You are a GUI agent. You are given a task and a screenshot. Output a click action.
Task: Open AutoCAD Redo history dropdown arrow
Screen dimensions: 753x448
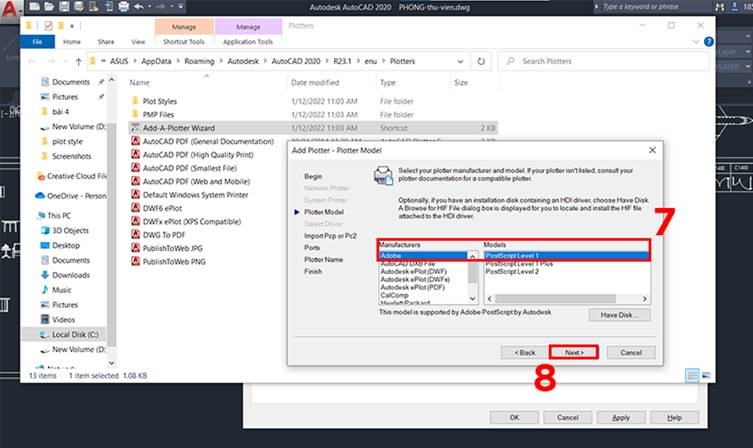(x=171, y=7)
